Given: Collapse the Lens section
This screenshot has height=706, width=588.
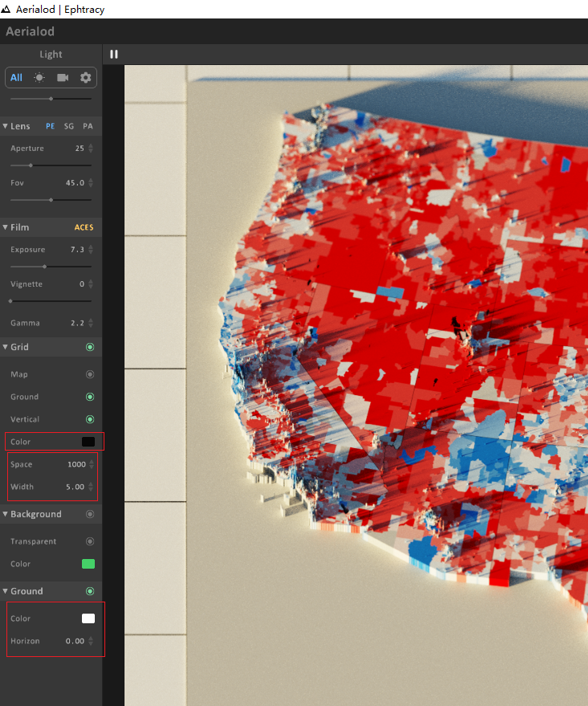Looking at the screenshot, I should [5, 126].
